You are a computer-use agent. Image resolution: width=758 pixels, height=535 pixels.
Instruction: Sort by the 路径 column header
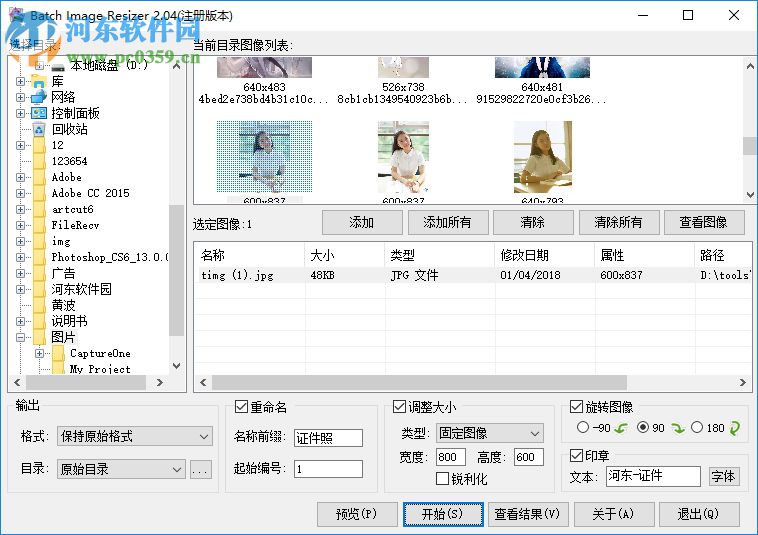(x=724, y=255)
